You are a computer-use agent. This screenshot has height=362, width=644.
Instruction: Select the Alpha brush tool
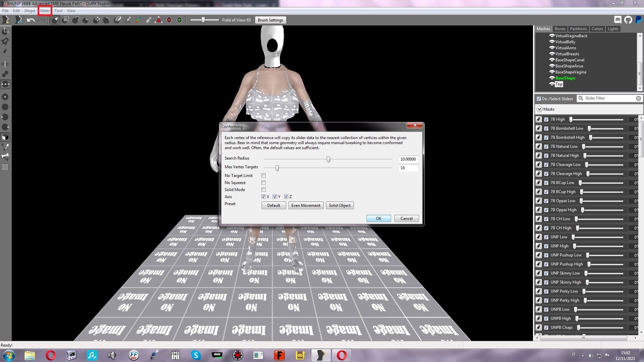(148, 20)
